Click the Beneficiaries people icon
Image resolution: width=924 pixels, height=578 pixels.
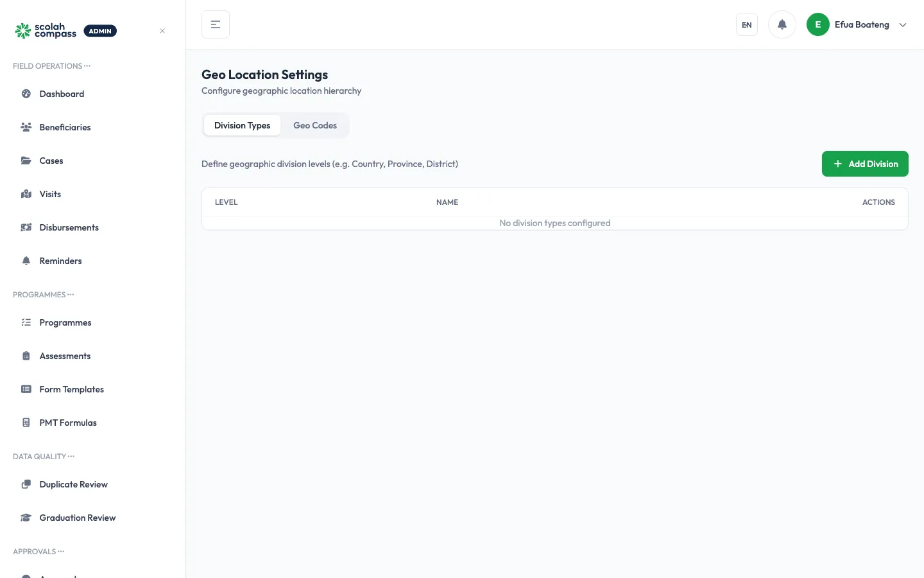(x=26, y=127)
